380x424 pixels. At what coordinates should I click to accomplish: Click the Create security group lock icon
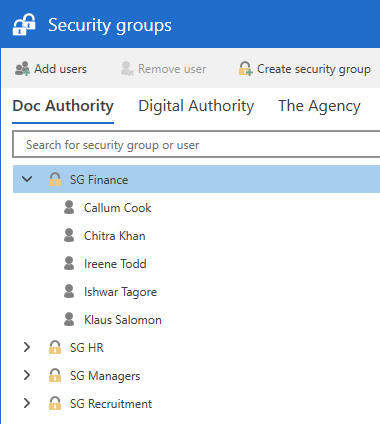coord(245,68)
